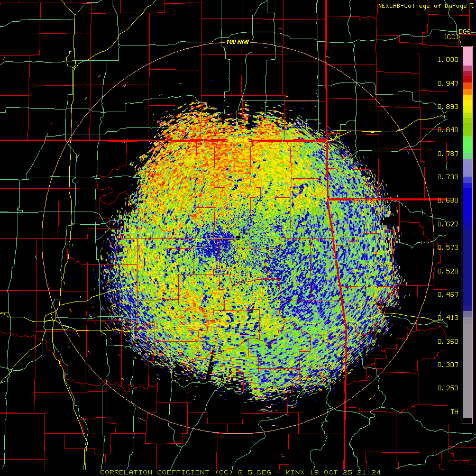Click the TH legend label
Image resolution: width=476 pixels, height=476 pixels.
pos(454,411)
